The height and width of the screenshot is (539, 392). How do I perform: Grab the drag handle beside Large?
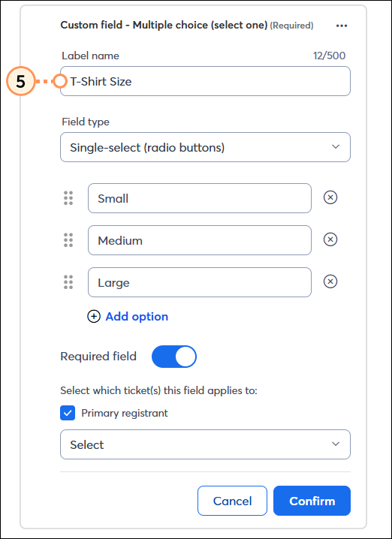(68, 282)
